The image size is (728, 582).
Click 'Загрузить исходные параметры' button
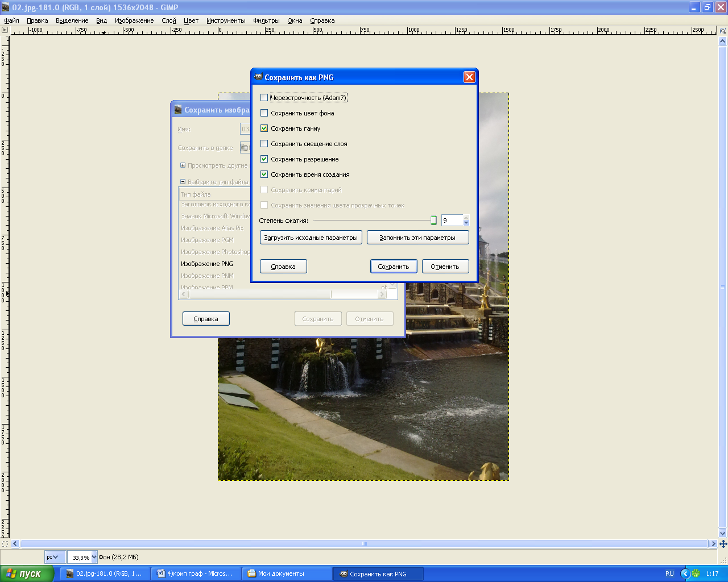[311, 238]
